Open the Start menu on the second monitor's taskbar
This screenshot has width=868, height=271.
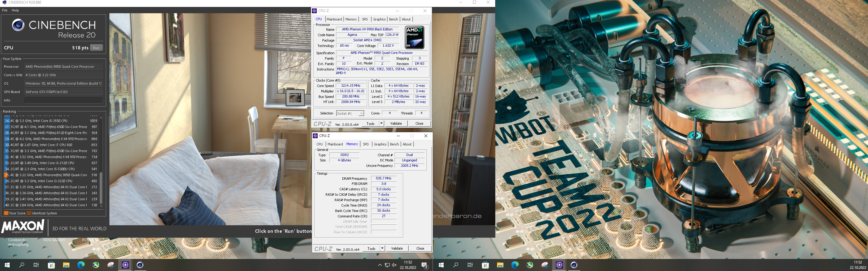[x=441, y=265]
